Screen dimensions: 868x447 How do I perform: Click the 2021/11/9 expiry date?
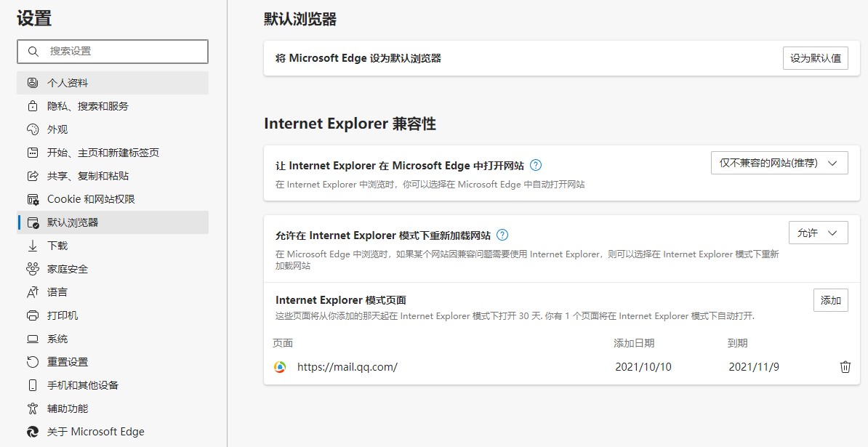(x=754, y=367)
